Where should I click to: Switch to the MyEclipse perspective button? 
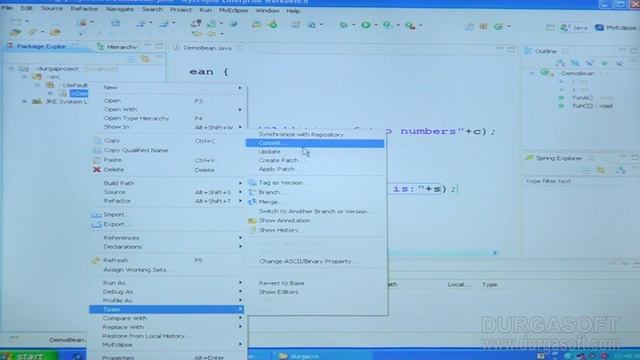pos(616,28)
